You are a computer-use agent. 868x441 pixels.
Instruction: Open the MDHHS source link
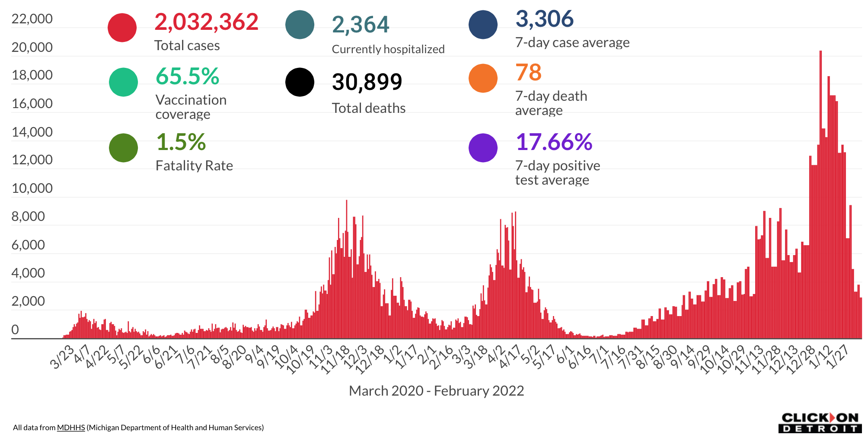71,428
